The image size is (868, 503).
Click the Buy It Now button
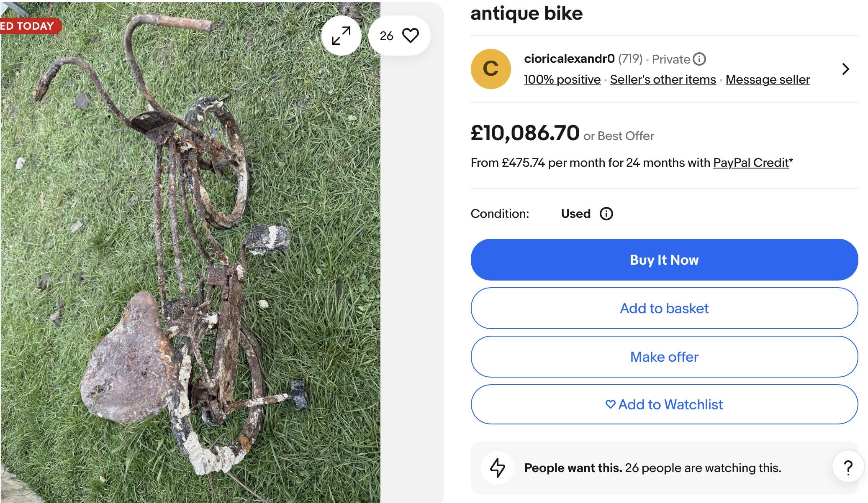(x=664, y=260)
